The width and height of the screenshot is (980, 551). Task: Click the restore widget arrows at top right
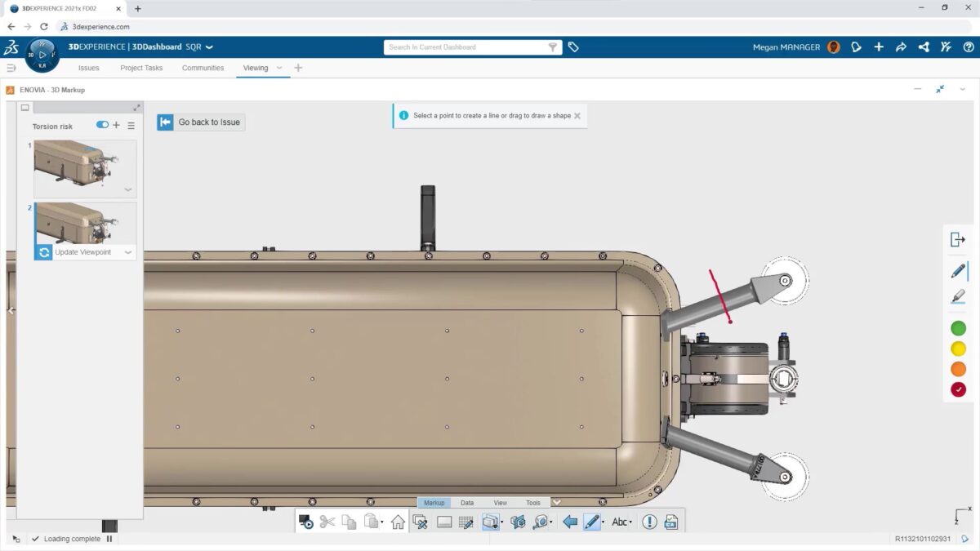pos(940,89)
